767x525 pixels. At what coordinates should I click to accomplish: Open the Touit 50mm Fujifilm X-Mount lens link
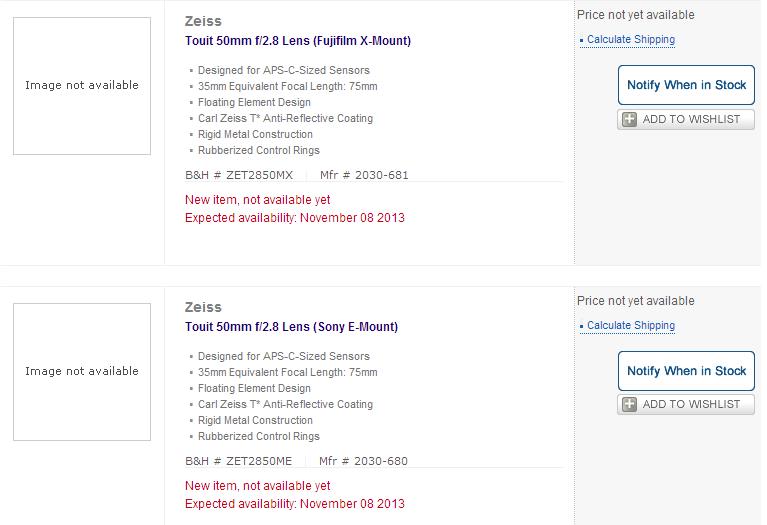(298, 41)
